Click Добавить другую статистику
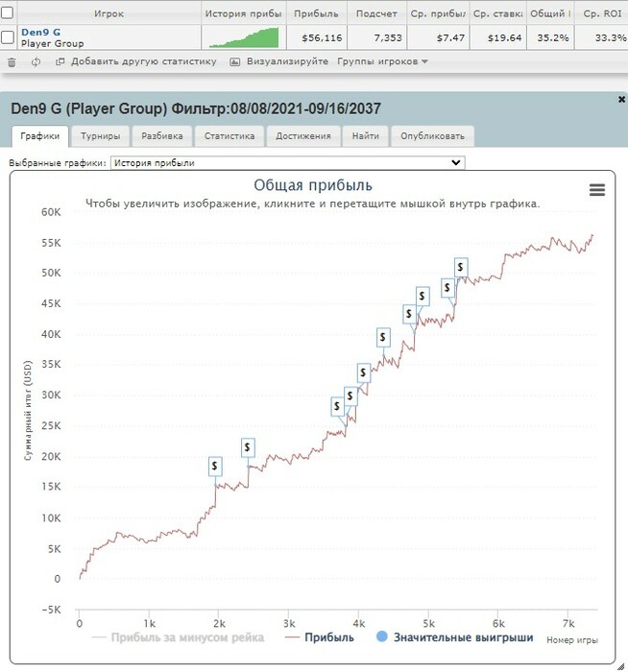The width and height of the screenshot is (628, 672). 144,61
